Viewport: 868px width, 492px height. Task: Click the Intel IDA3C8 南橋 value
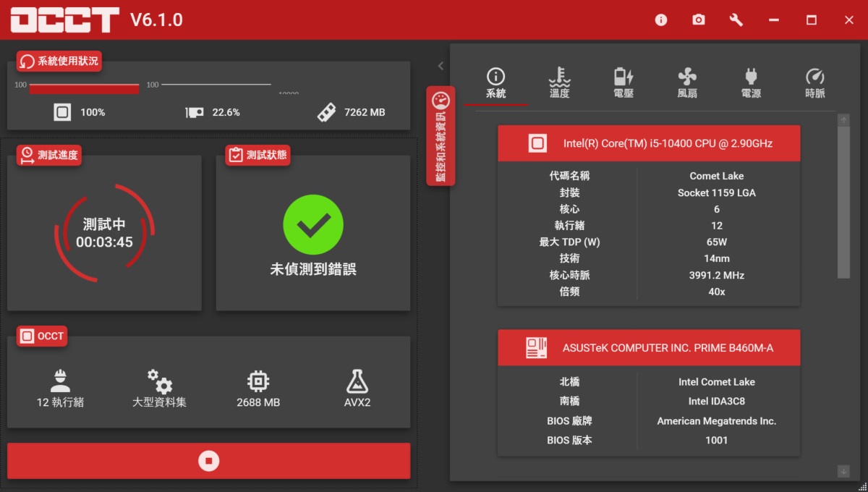click(x=717, y=401)
